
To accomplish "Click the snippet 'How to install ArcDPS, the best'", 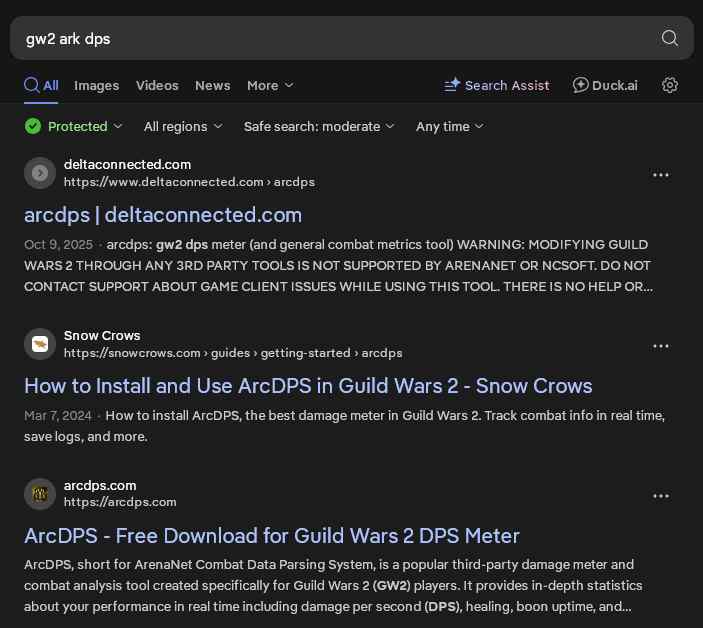I will [344, 426].
